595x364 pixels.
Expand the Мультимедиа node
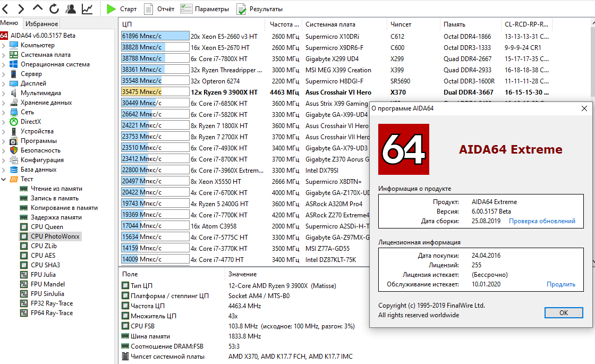pyautogui.click(x=3, y=93)
